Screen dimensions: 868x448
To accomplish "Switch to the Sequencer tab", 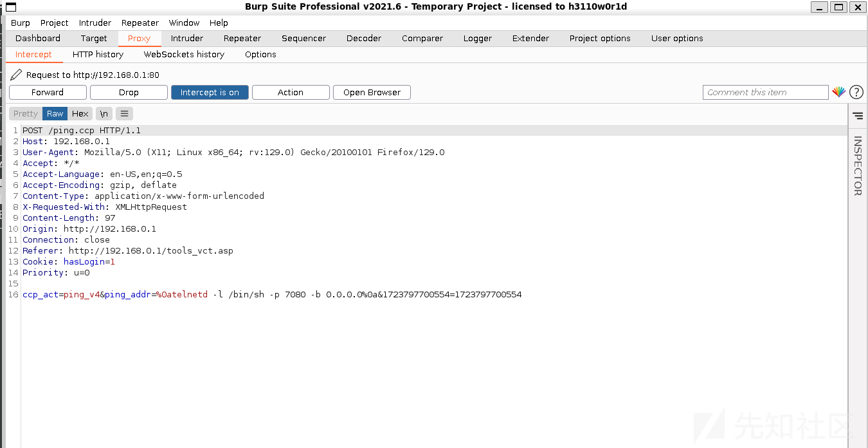I will click(303, 38).
